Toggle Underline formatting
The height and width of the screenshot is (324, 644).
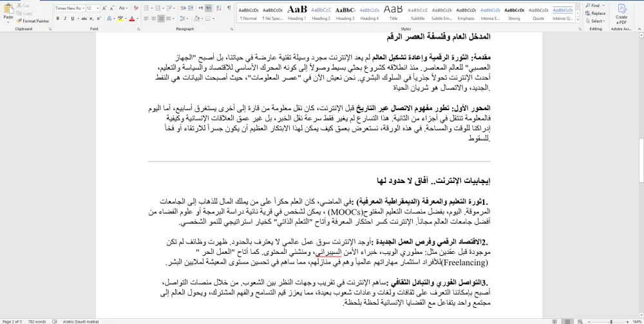(x=72, y=19)
